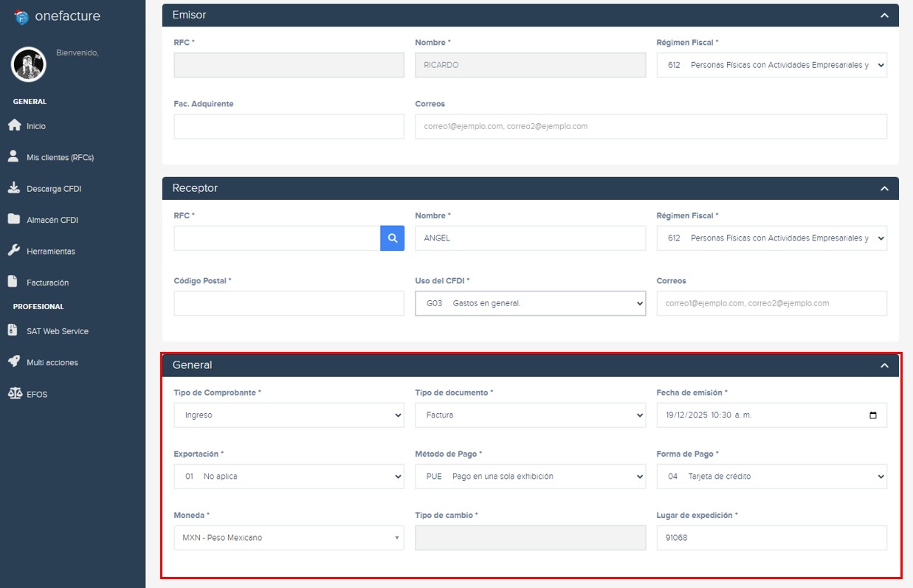Click the Mis clientes person icon
Viewport: 913px width, 588px height.
click(13, 156)
